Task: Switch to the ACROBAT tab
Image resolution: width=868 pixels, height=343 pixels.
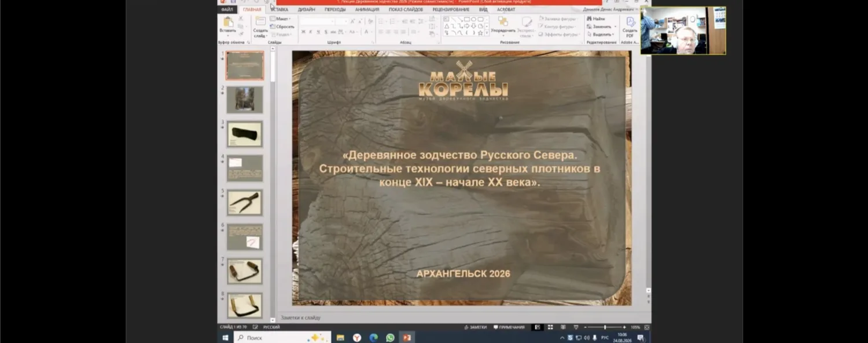Action: (x=506, y=9)
